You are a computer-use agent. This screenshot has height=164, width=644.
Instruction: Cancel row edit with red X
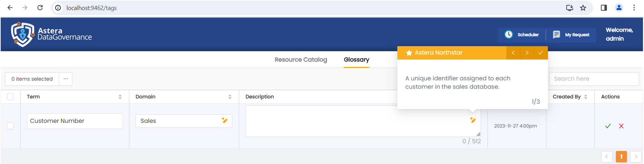[x=621, y=126]
